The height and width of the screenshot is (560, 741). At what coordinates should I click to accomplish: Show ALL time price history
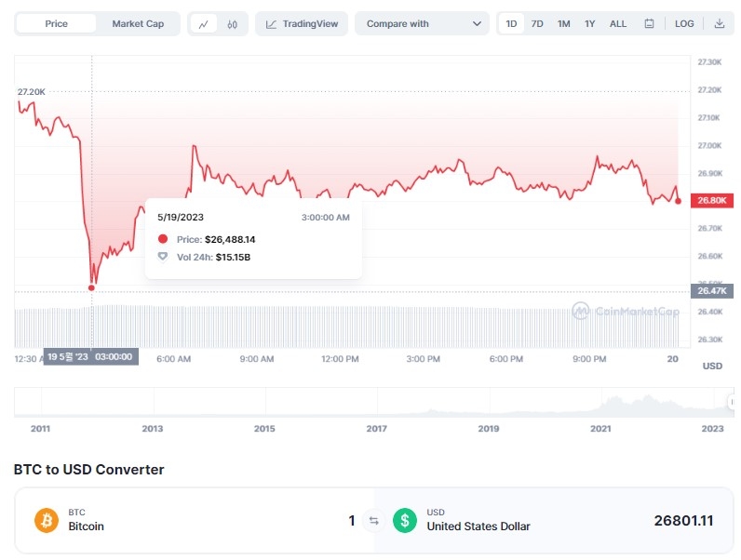[618, 23]
